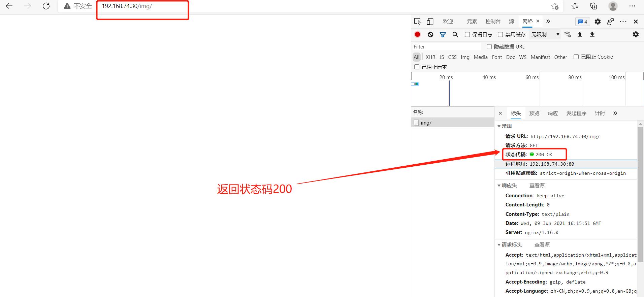Viewport: 644px width, 297px height.
Task: Filter requests by Doc type
Action: click(511, 57)
